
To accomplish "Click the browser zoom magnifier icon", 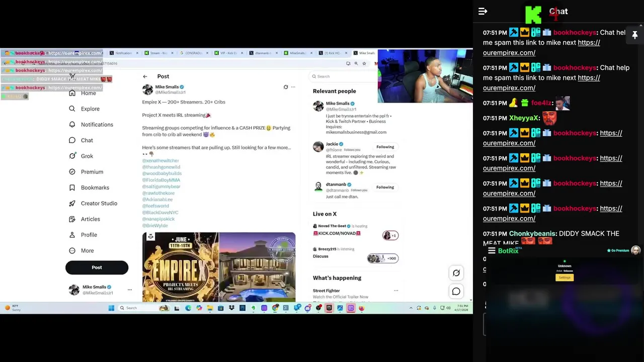I will 356,63.
